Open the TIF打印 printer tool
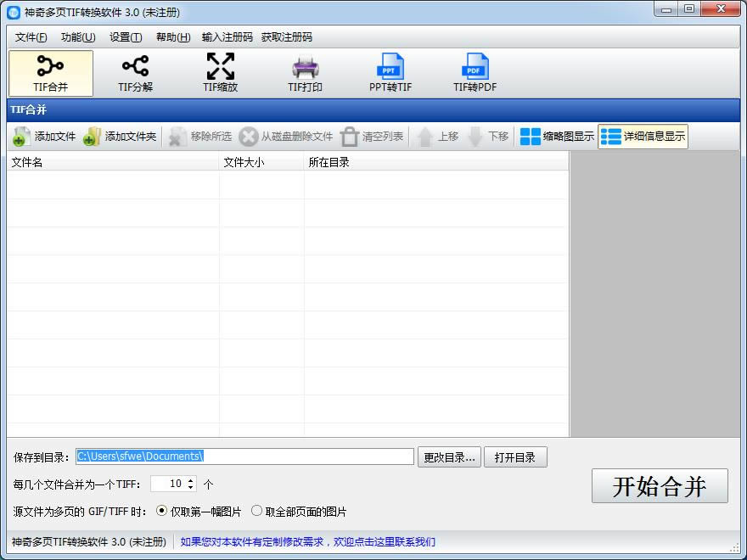 [x=305, y=73]
